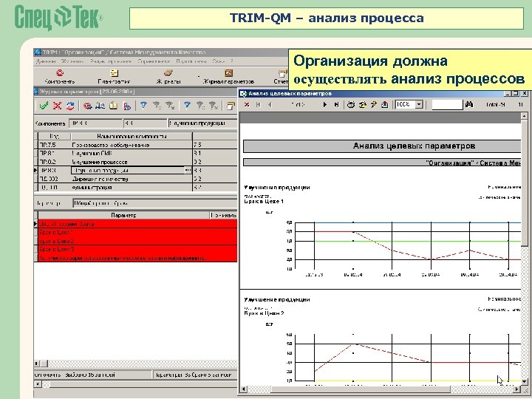Click the search text field in report toolbar
Screen dimensions: 532x399
[447, 104]
